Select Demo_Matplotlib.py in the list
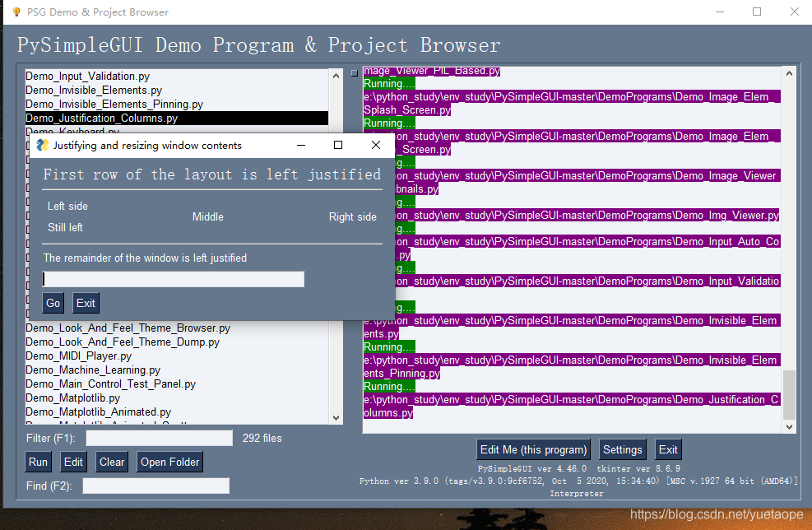 click(x=177, y=397)
